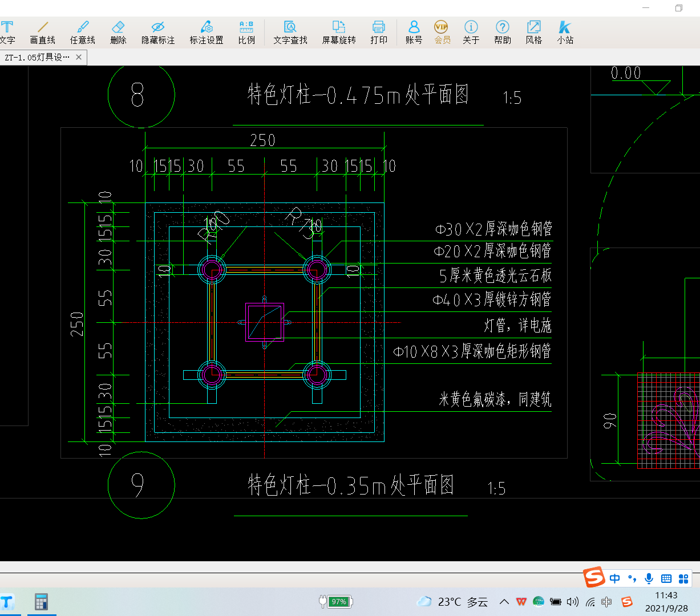Click Sogou voice input microphone
700x616 pixels.
click(x=649, y=578)
